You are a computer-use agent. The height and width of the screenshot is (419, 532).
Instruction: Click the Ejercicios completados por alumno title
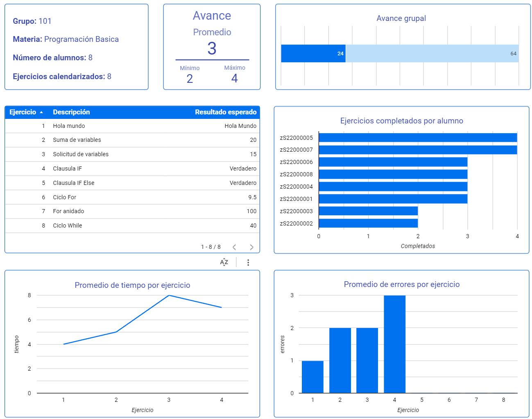coord(402,121)
